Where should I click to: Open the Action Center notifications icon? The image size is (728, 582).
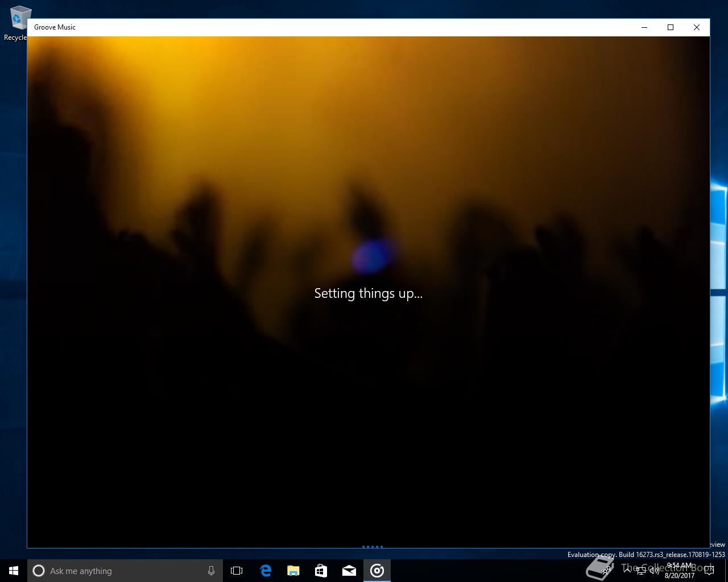tap(709, 571)
